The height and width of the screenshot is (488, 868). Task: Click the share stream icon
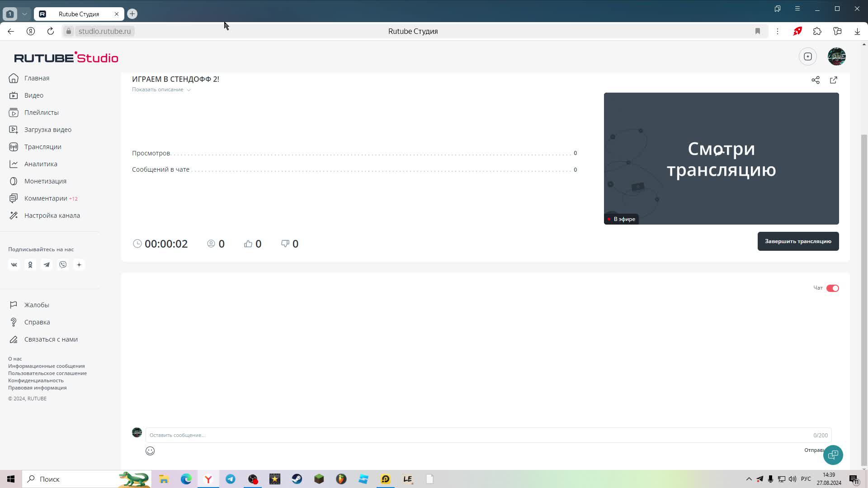(816, 80)
